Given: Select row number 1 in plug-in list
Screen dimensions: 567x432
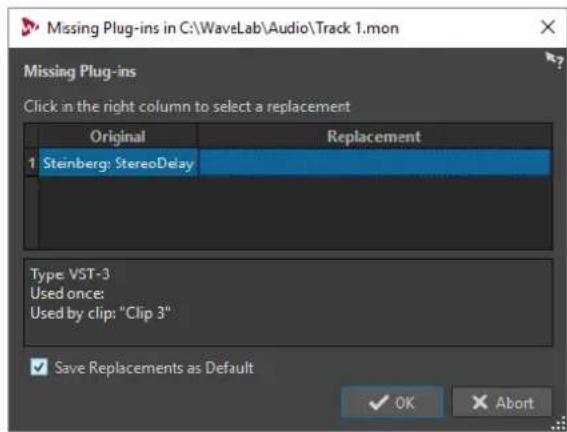Looking at the screenshot, I should pos(31,163).
